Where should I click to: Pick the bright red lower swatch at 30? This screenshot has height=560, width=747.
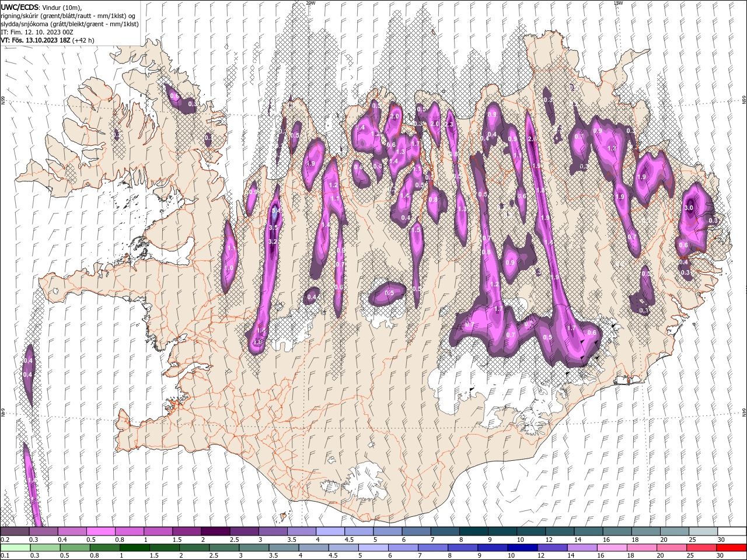click(731, 548)
